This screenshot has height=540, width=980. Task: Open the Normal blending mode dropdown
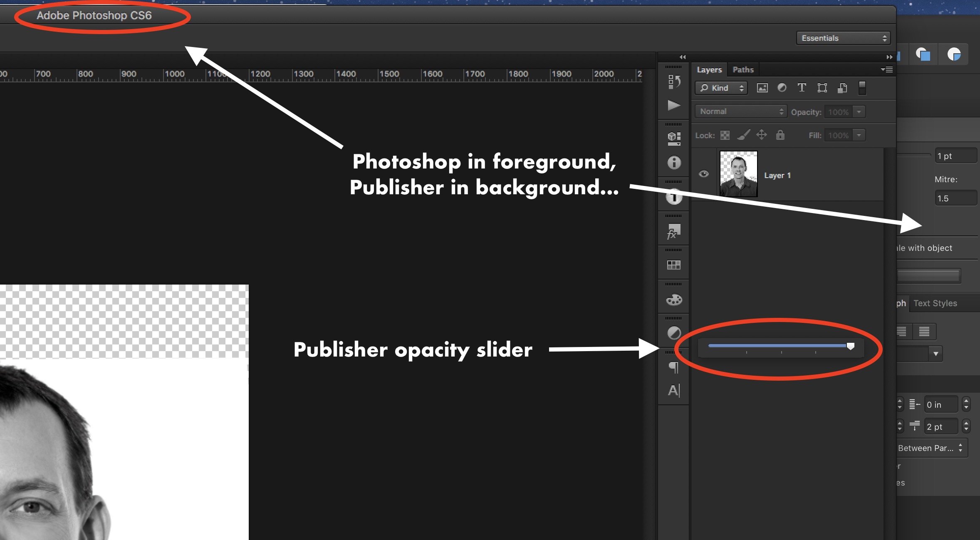pos(741,111)
